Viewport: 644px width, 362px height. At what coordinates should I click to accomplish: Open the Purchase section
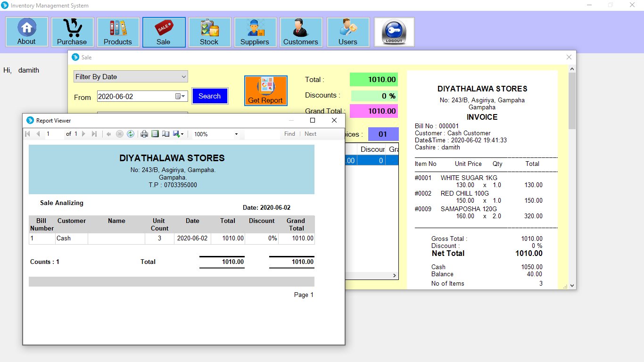72,32
